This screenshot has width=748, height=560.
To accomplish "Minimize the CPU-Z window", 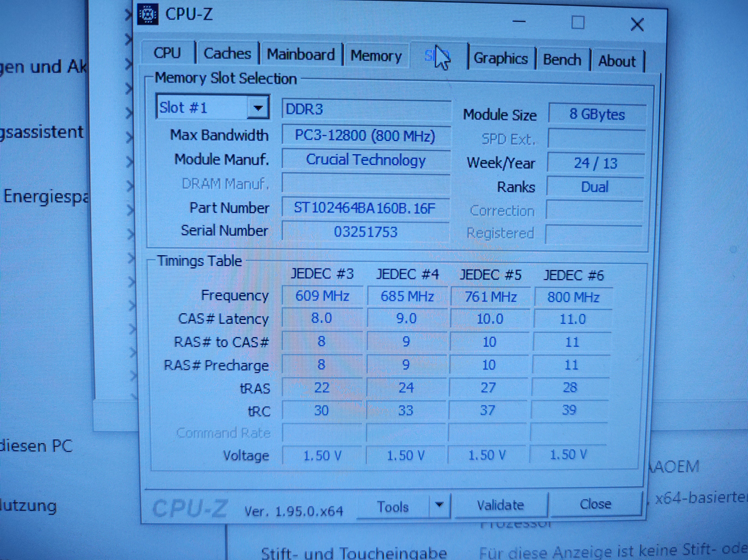I will (519, 21).
